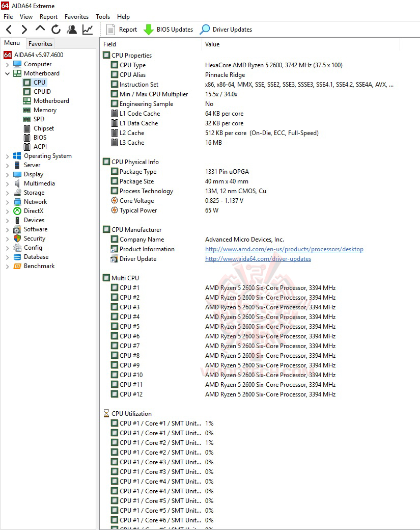
Task: Click the DirectX green Xbox icon
Action: click(17, 211)
